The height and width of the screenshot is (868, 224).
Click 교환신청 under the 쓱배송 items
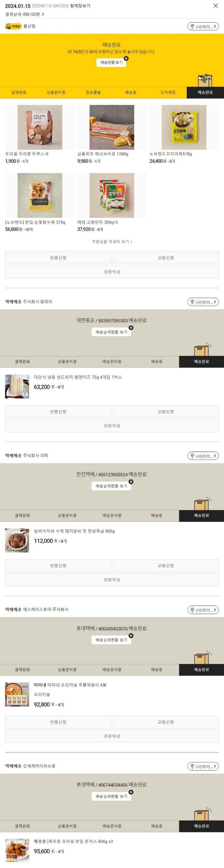point(166,258)
